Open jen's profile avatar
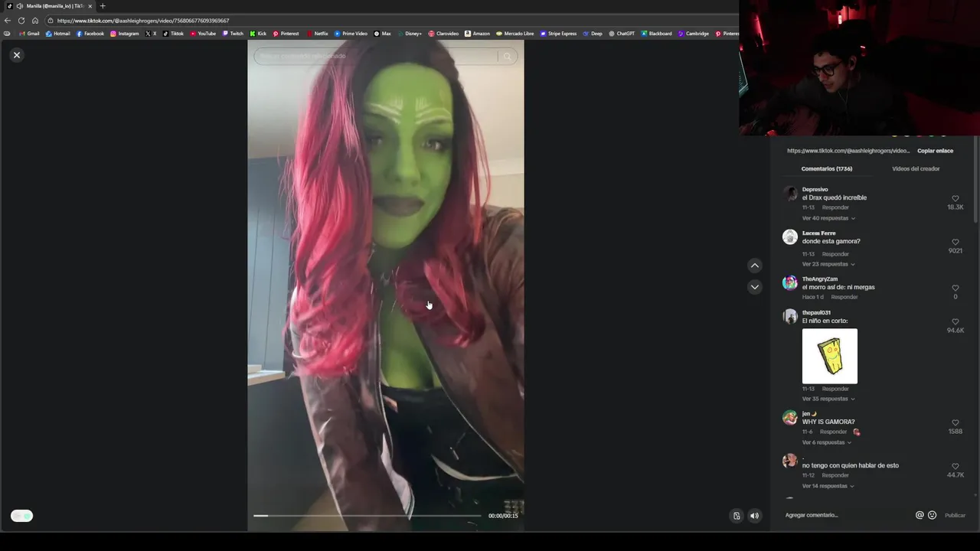 (790, 418)
